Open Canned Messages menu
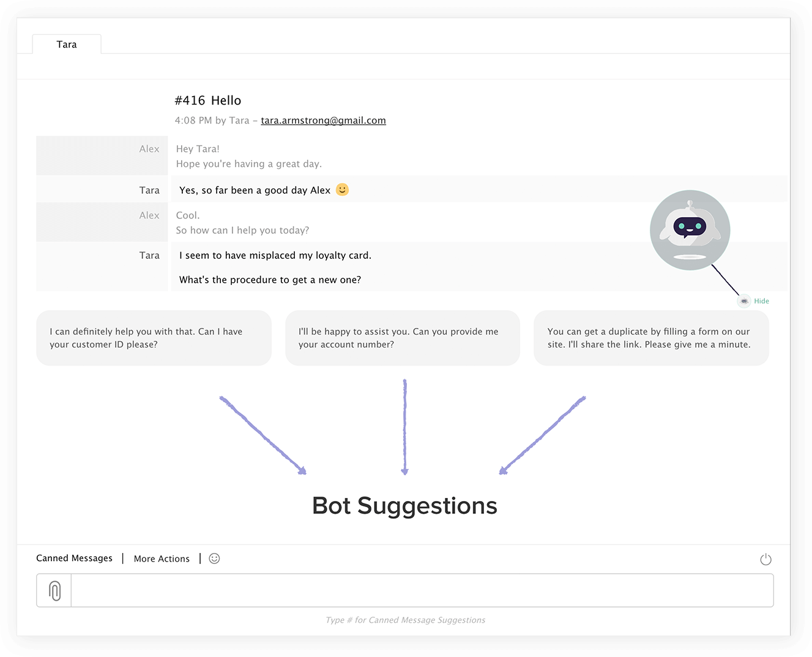 coord(74,558)
